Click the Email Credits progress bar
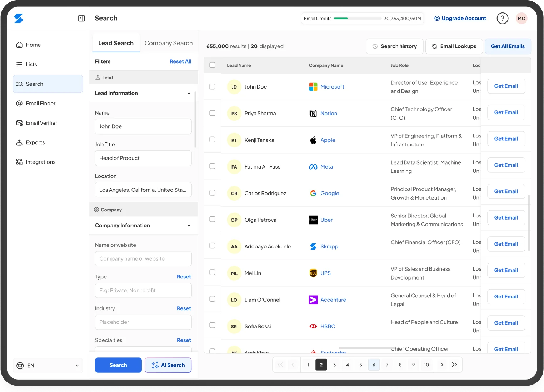 tap(358, 18)
